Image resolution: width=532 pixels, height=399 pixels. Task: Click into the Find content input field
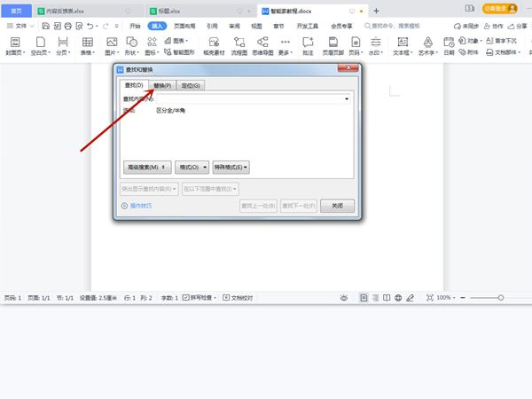(x=253, y=99)
